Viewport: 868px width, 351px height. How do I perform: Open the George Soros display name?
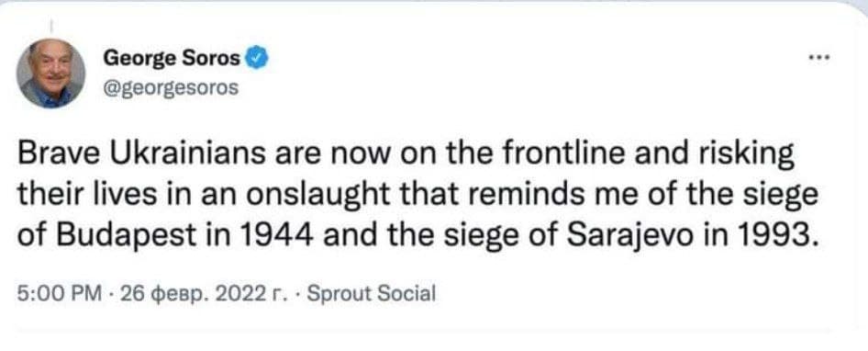172,58
